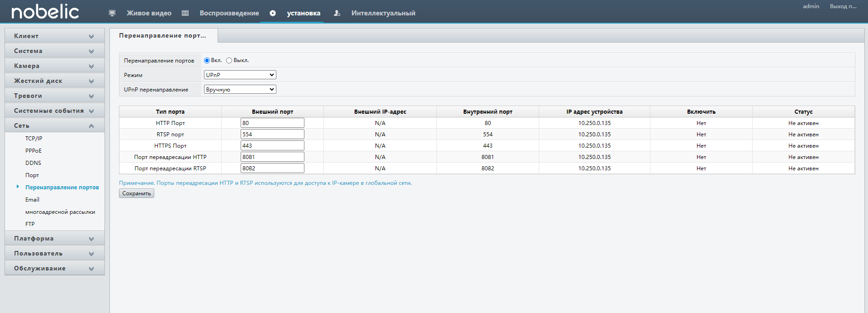Click the IP адрес устройства column header
Image resolution: width=868 pixels, height=313 pixels.
(594, 112)
